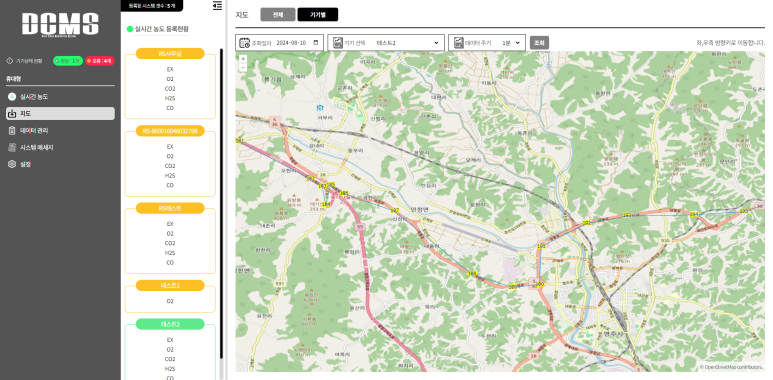773x380 pixels.
Task: Select the RS테스트 device card header
Action: pyautogui.click(x=170, y=208)
